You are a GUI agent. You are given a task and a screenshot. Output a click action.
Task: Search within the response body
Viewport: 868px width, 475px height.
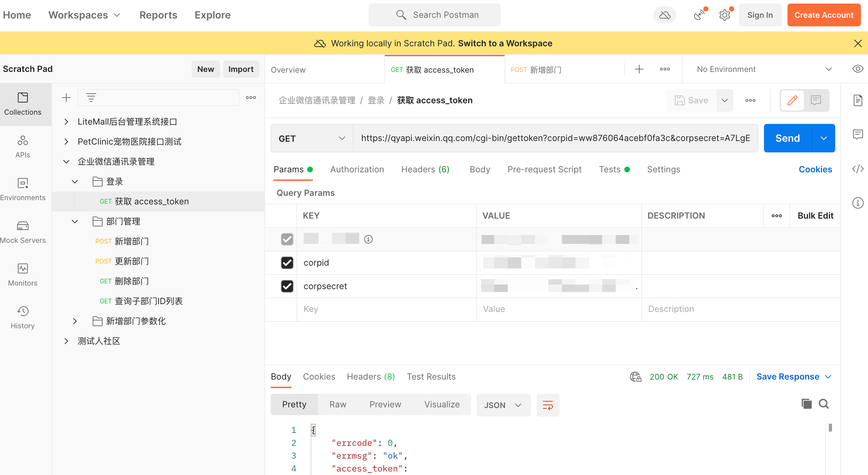click(824, 404)
